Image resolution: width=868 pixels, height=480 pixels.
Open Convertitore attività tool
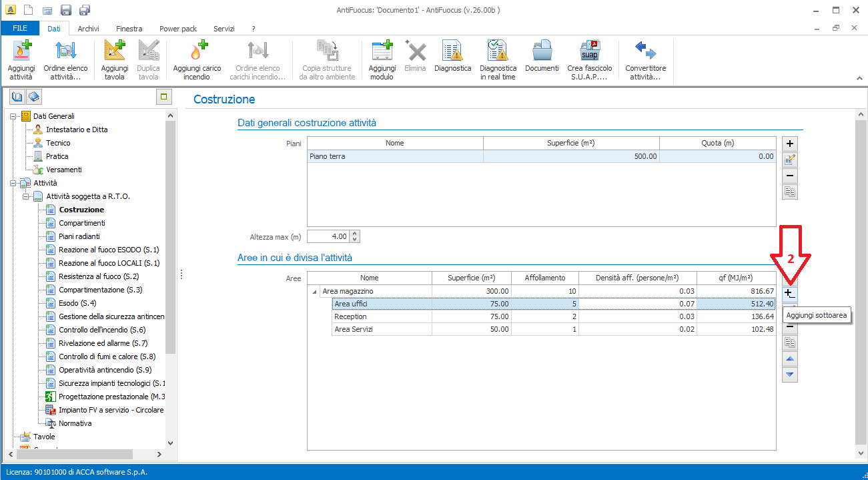pyautogui.click(x=645, y=59)
